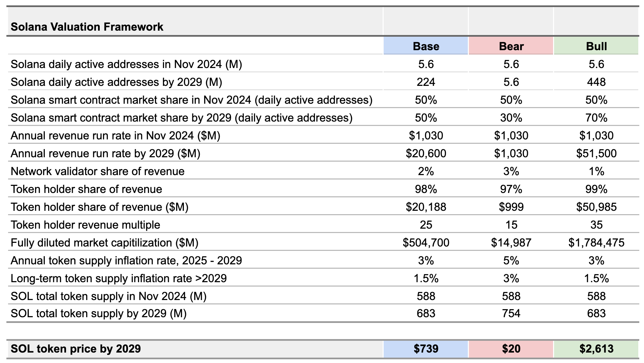
Task: Click Bull market share 70% cell
Action: coord(596,118)
